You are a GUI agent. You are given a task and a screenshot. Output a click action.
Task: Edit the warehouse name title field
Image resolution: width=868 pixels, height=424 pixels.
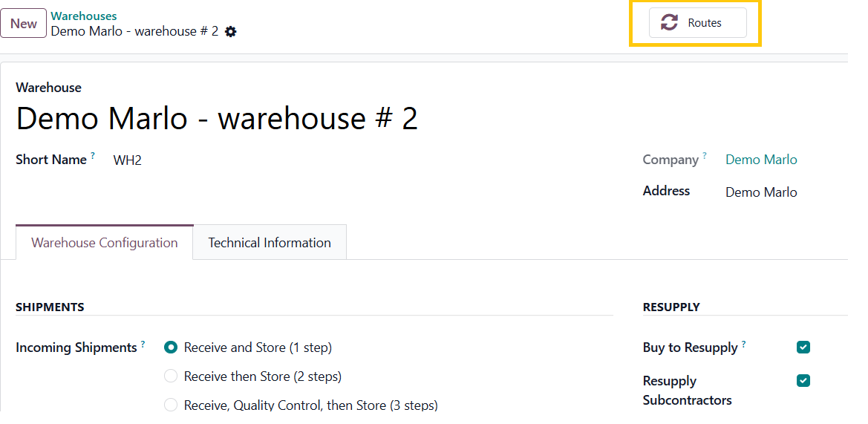[x=217, y=119]
